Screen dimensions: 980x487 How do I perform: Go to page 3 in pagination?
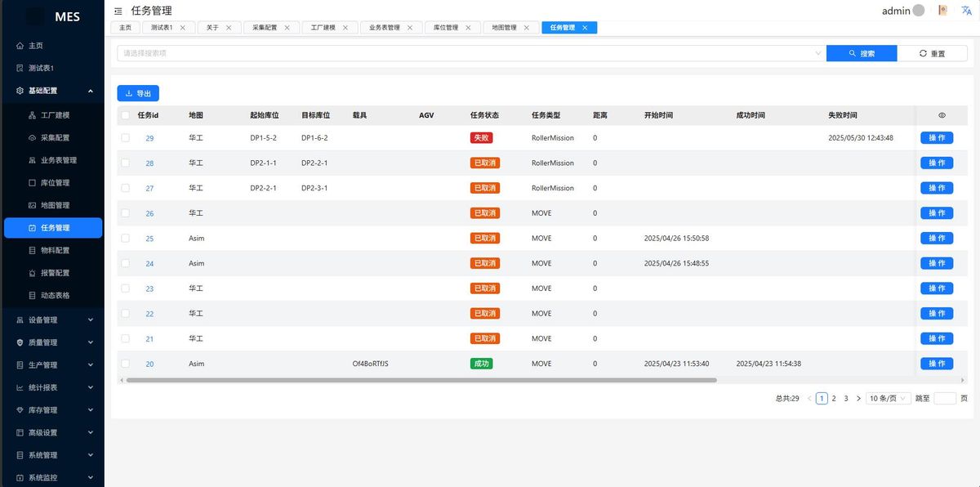pyautogui.click(x=846, y=398)
